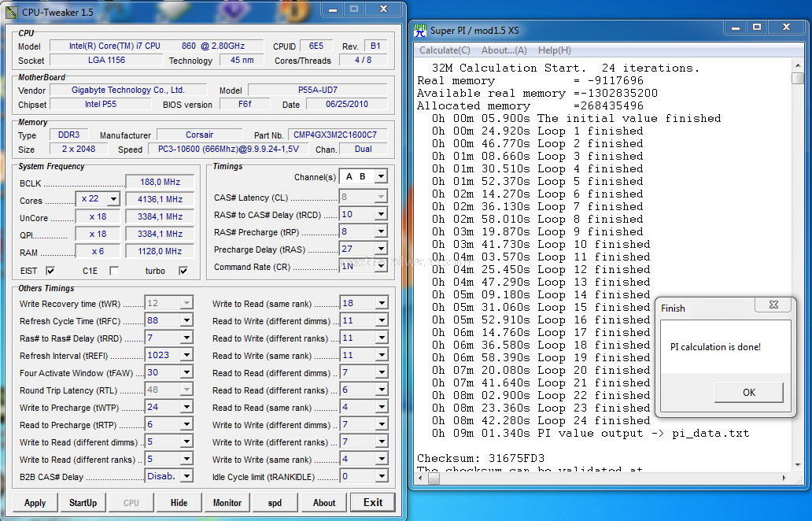Open Write to Read (same rank) dropdown
This screenshot has height=521, width=812.
click(x=382, y=304)
